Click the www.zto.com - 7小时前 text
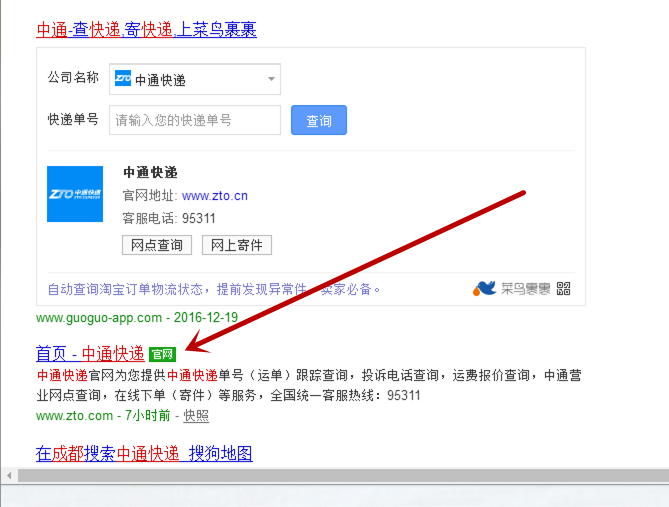669x507 pixels. (103, 415)
